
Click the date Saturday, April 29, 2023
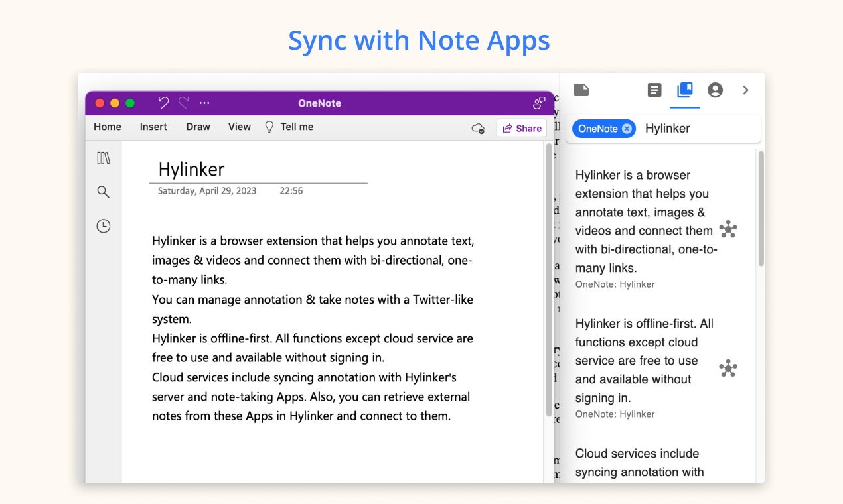click(x=207, y=191)
